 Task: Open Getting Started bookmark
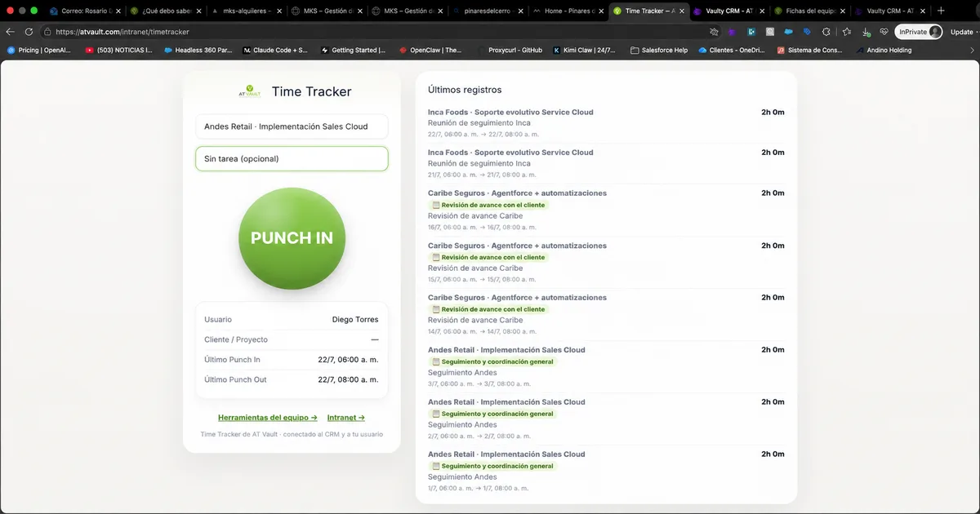[x=354, y=50]
